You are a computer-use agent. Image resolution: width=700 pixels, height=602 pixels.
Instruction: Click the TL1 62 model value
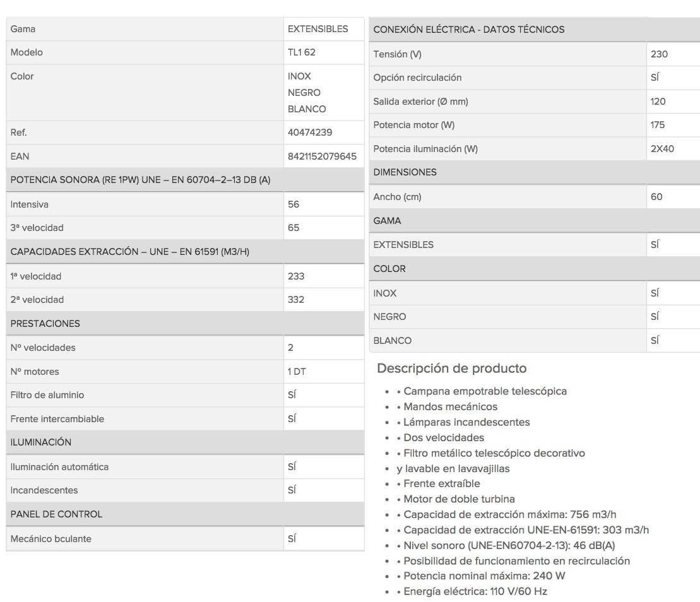tap(301, 52)
